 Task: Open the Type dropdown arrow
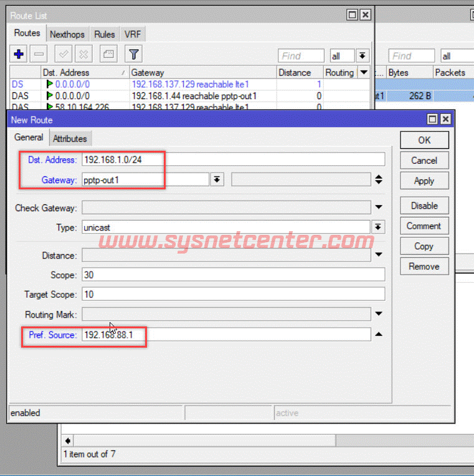coord(378,227)
